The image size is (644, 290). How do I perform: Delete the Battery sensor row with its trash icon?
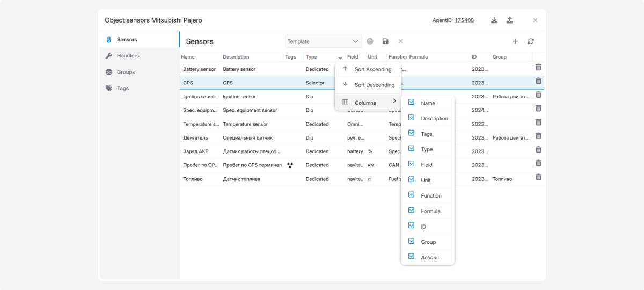(x=538, y=67)
